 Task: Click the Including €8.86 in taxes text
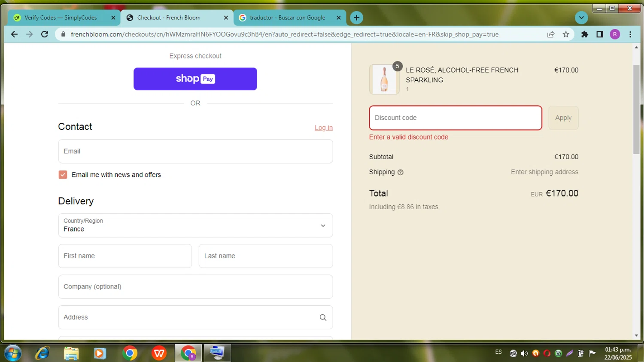coord(404,207)
